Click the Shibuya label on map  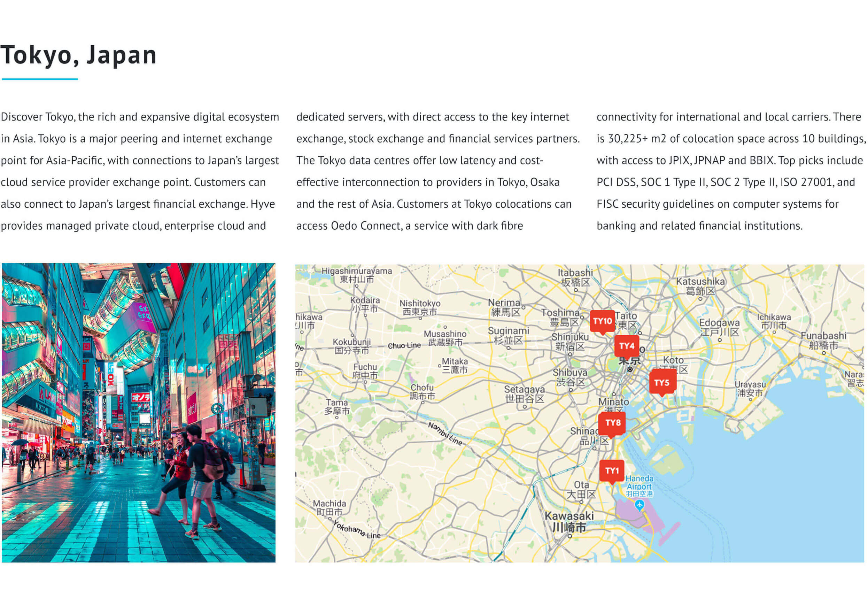tap(570, 377)
